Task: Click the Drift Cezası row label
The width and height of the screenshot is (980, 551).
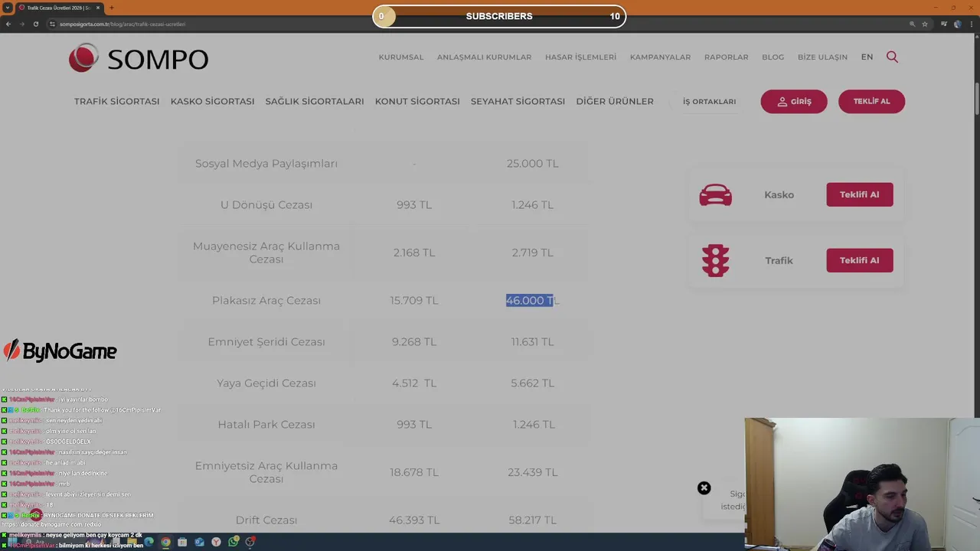Action: pos(266,520)
